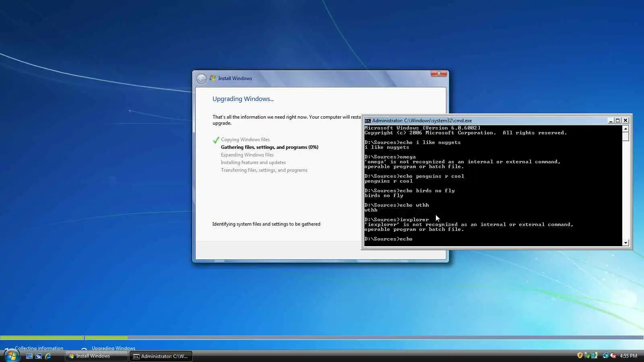Click the Show Desktop quick launch icon
This screenshot has width=644, height=362.
pyautogui.click(x=29, y=356)
